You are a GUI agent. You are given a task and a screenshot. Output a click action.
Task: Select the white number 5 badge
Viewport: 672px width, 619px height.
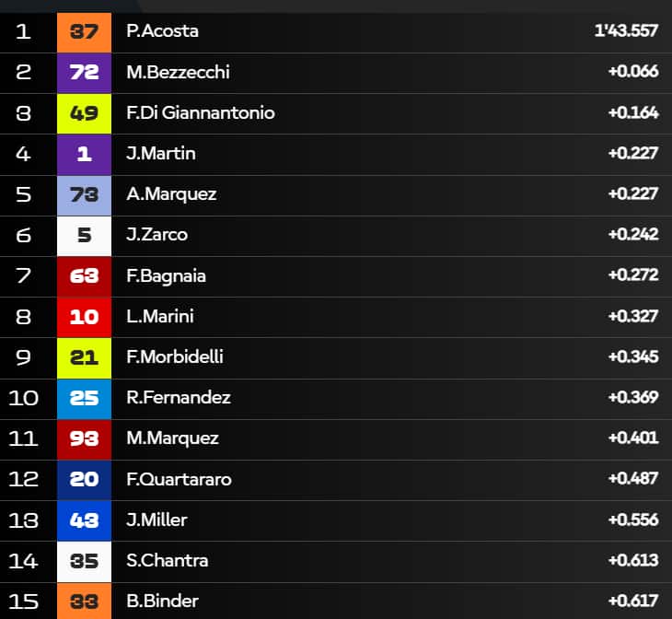click(84, 235)
